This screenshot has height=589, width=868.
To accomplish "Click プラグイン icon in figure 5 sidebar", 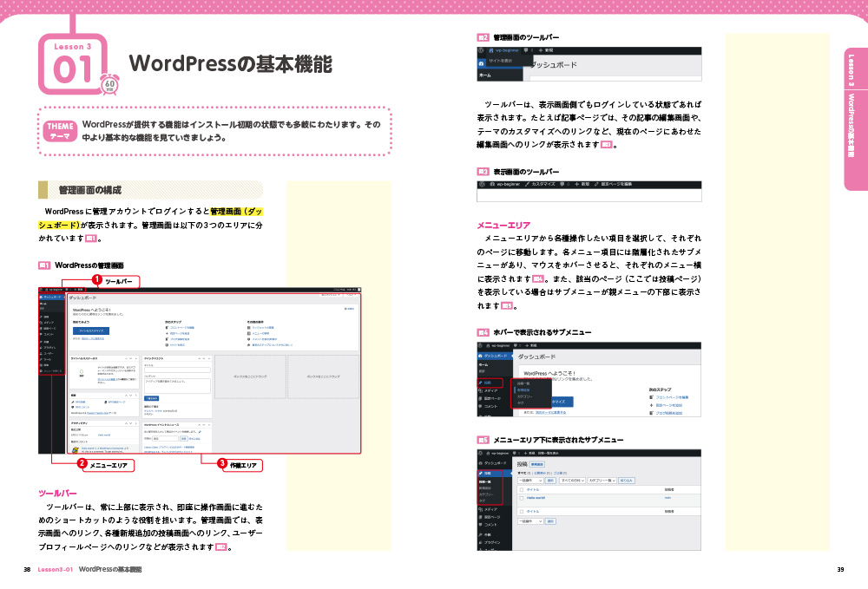I will [x=481, y=542].
